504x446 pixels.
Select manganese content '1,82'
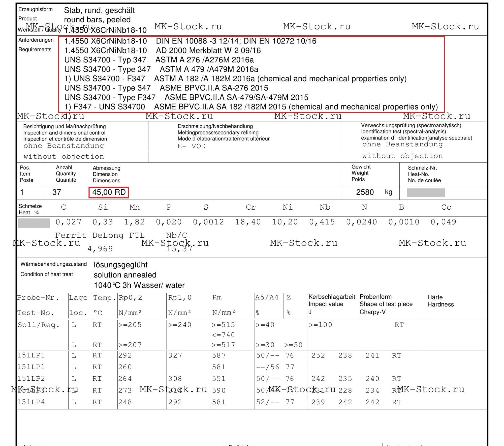(x=134, y=222)
